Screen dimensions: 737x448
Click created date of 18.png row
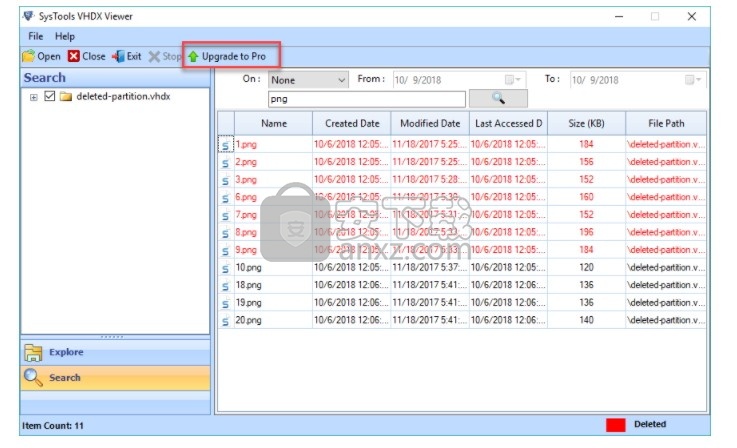352,285
